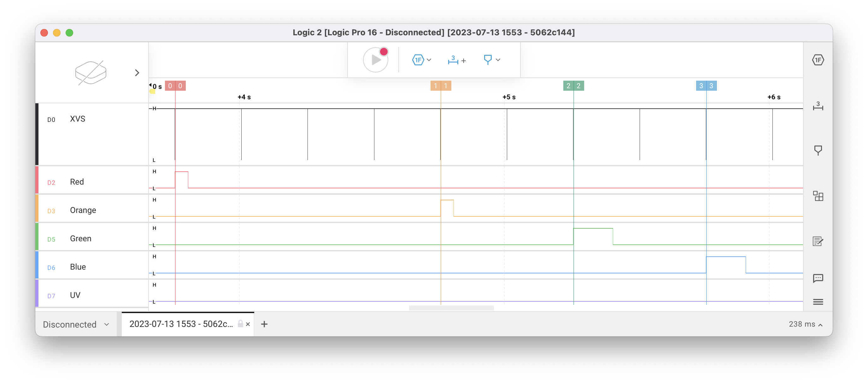Screen dimensions: 868x383
Task: Click the disconnected device icon
Action: click(91, 73)
